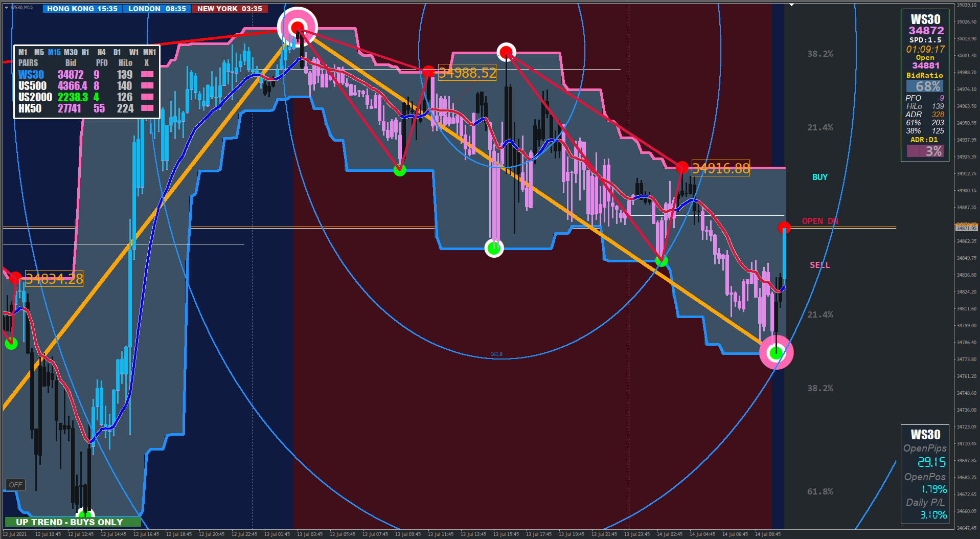Click the UP TREND - BUYS ONLY banner
This screenshot has height=539, width=980.
pyautogui.click(x=72, y=522)
